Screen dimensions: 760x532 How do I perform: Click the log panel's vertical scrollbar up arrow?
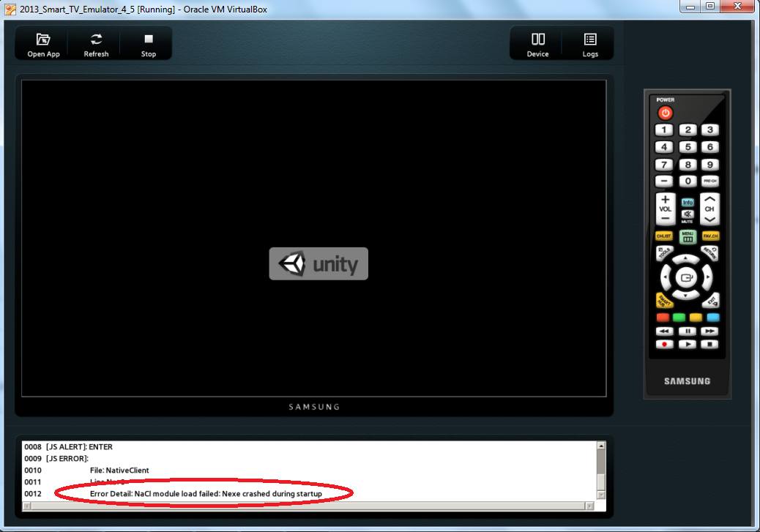[x=601, y=444]
